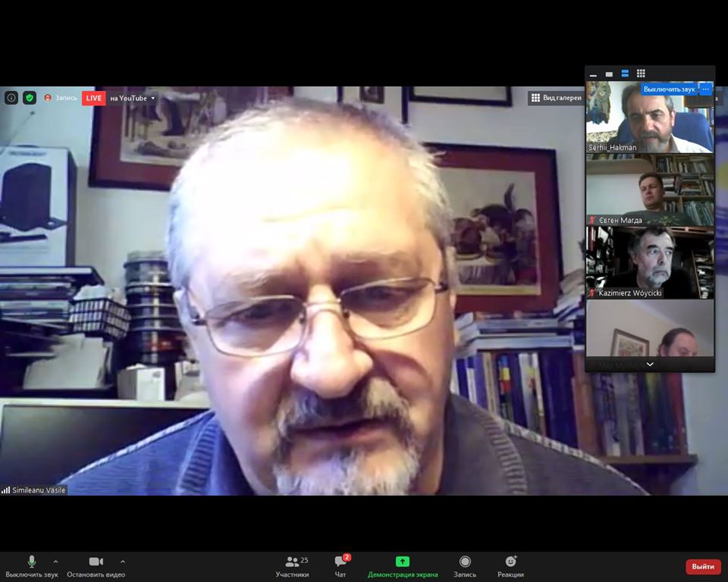
Task: Select the Serhii_Hakman video thumbnail
Action: (x=650, y=117)
